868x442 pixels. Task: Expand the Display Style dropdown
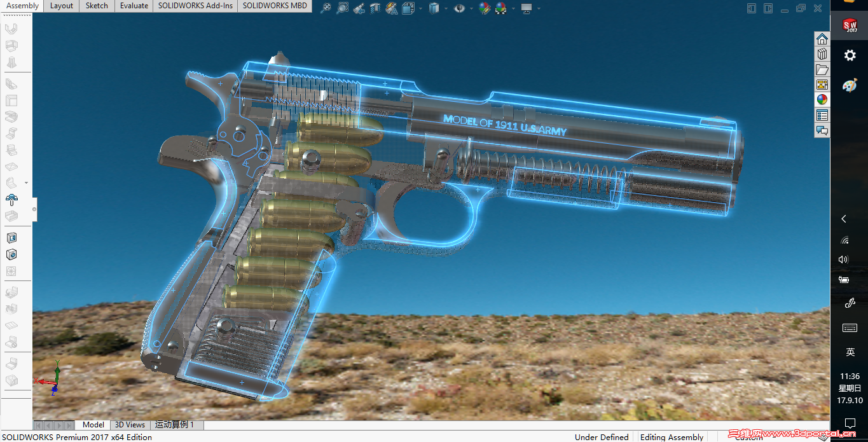(x=445, y=8)
